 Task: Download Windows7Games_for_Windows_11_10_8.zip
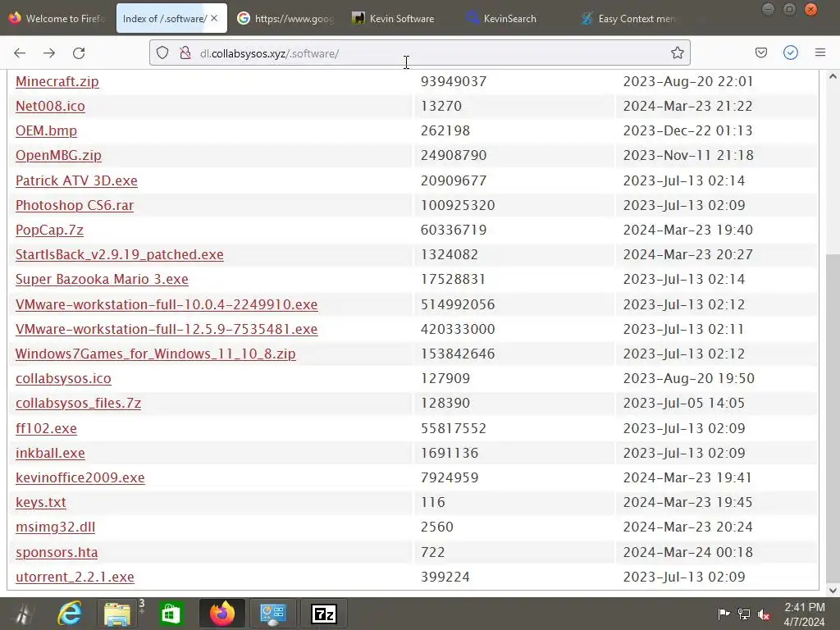(155, 354)
